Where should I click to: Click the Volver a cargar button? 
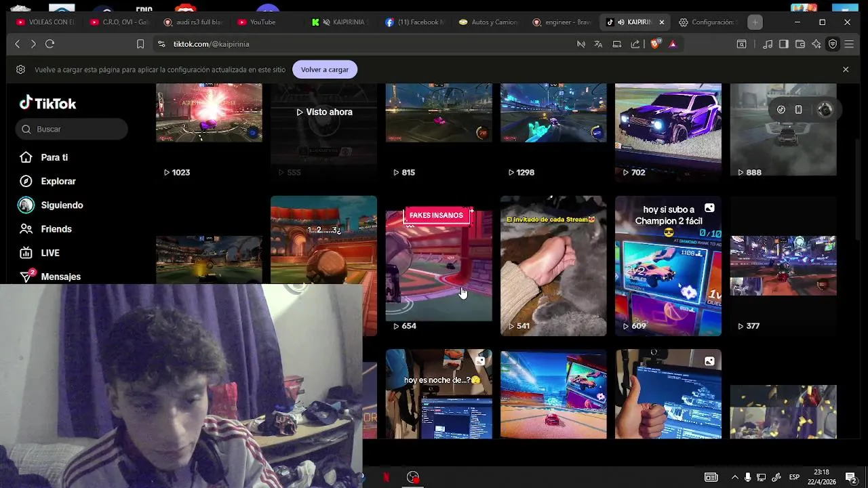click(325, 70)
